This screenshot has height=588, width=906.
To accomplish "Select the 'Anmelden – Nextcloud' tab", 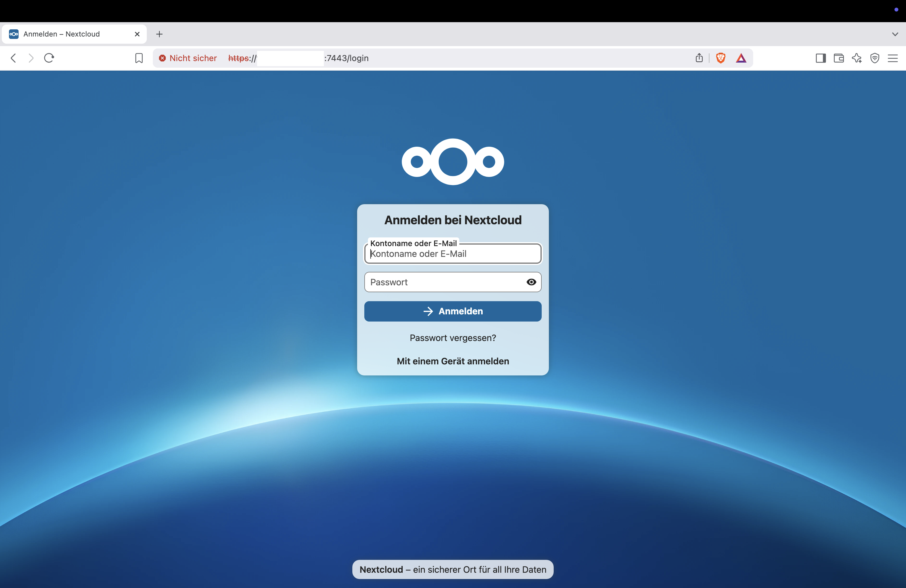I will tap(74, 34).
